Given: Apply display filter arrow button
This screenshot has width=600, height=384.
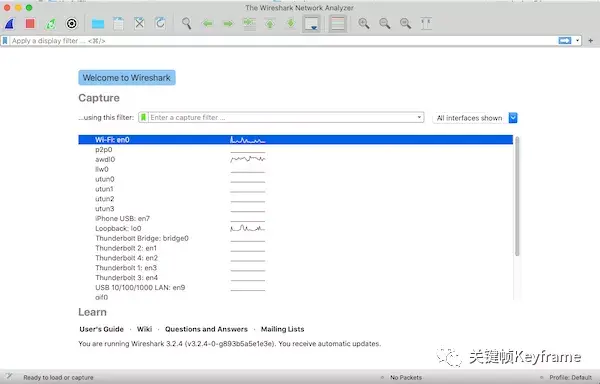Looking at the screenshot, I should pos(565,41).
